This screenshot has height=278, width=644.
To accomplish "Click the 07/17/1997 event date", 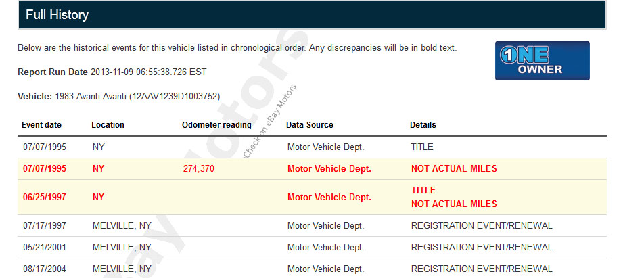I will point(42,226).
